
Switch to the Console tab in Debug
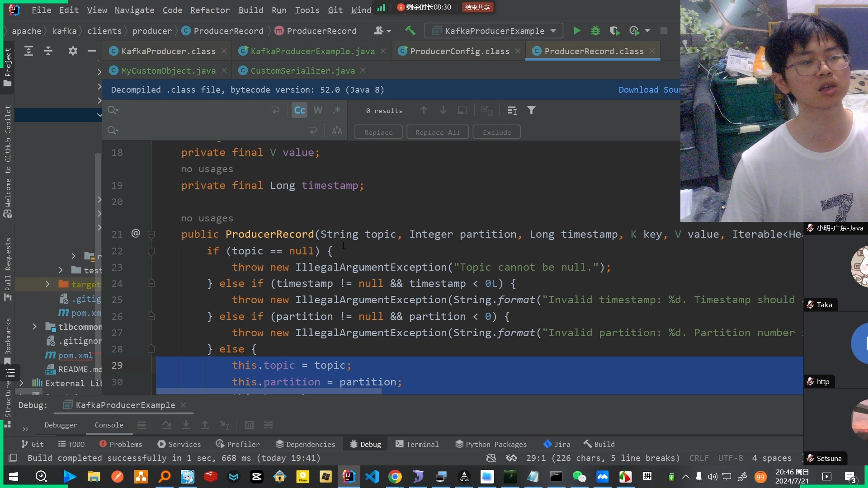(x=109, y=425)
